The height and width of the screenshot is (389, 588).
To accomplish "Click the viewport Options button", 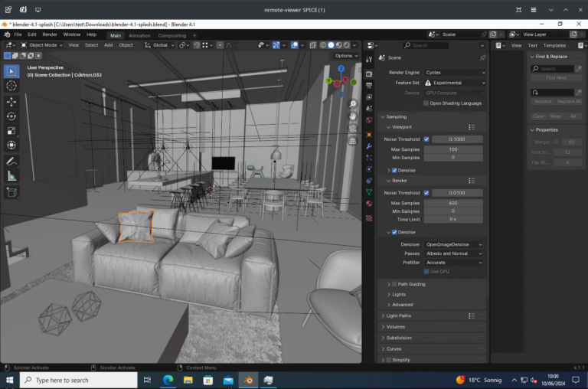I will tap(345, 55).
